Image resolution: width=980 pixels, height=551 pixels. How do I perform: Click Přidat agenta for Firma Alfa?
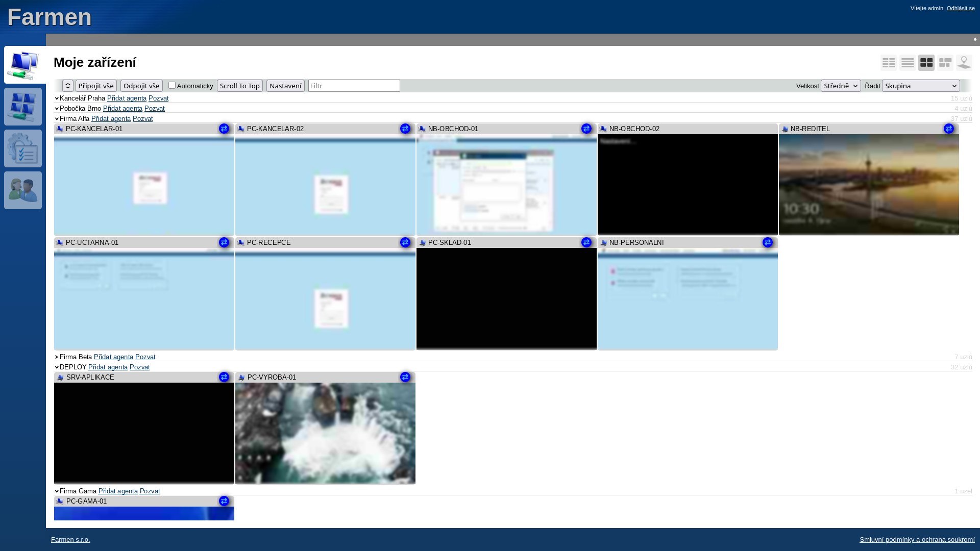pyautogui.click(x=111, y=118)
